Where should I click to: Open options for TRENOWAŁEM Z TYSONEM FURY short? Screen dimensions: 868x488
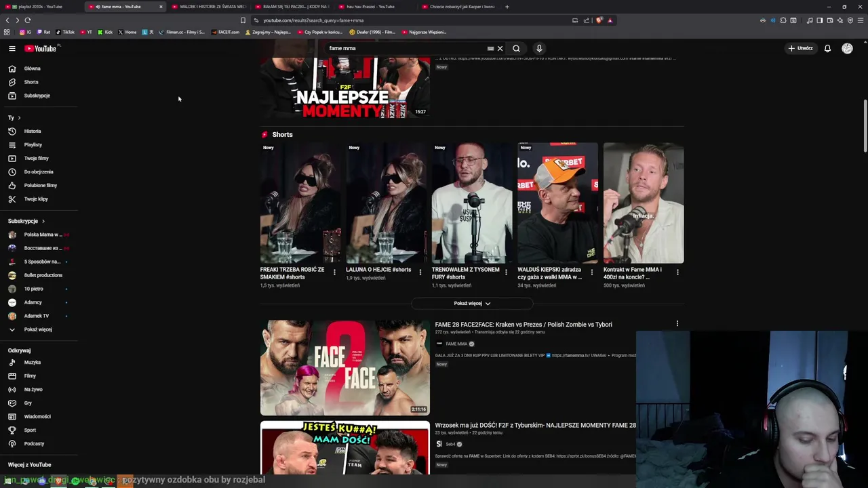pyautogui.click(x=506, y=272)
